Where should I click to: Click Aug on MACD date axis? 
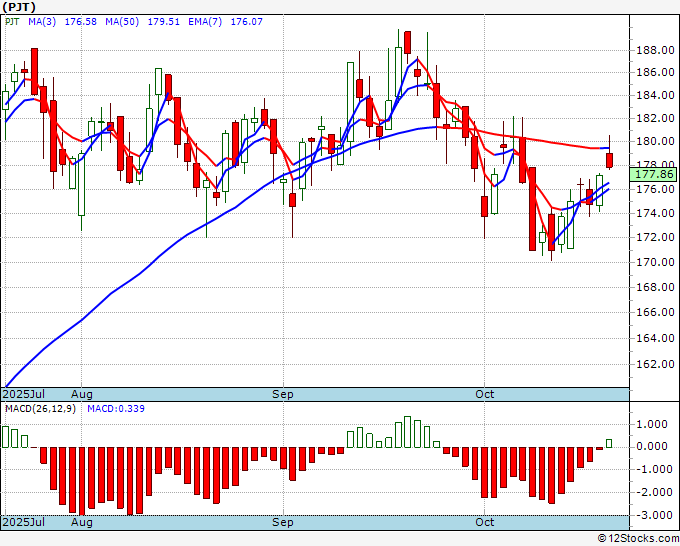click(x=82, y=522)
